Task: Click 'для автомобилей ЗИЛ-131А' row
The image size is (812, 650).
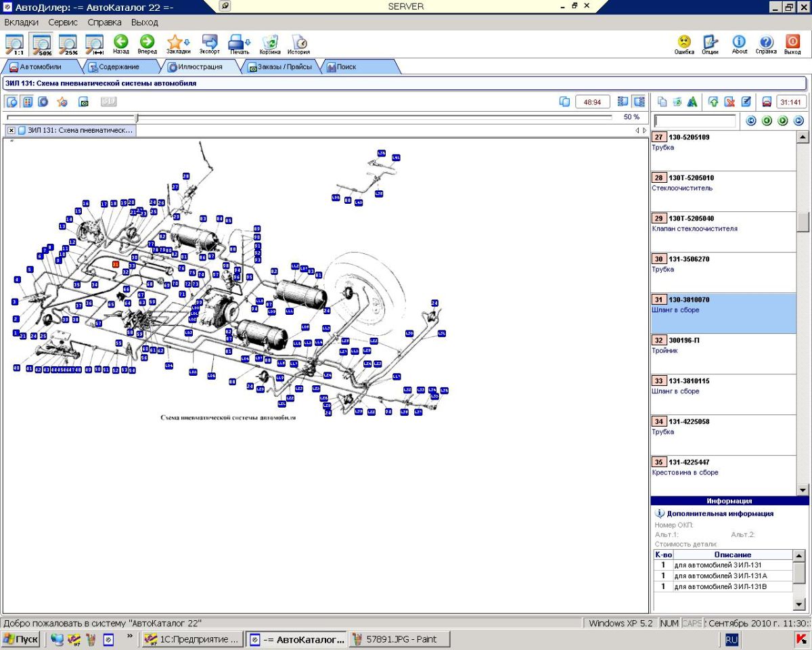Action: click(723, 576)
